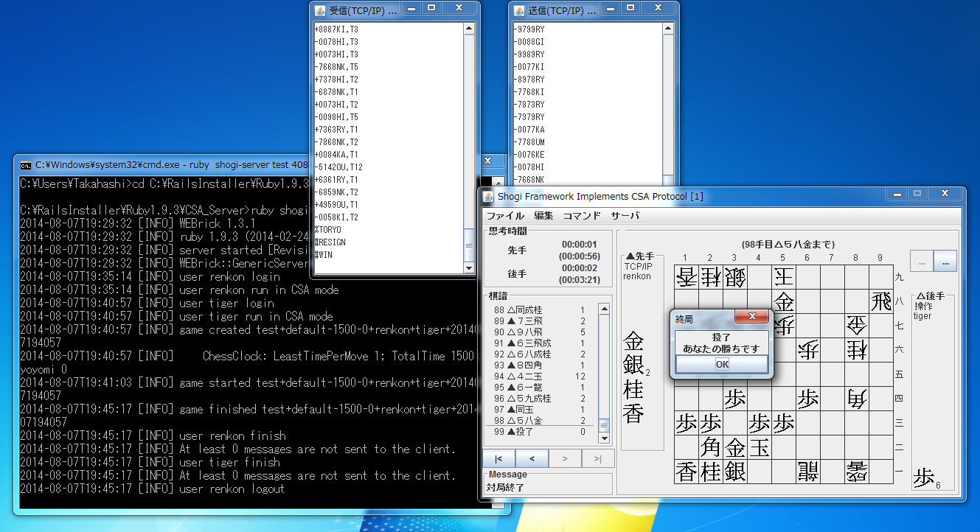This screenshot has height=532, width=980.
Task: Select the inverted 歩 pawn at file 6, rank 六
Action: coord(808,350)
